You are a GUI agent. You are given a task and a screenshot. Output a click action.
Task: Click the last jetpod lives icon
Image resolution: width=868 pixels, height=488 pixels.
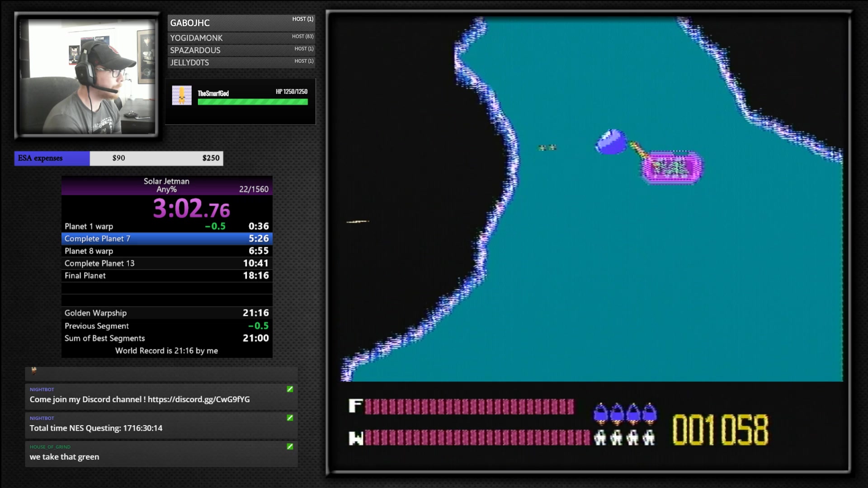[x=649, y=413]
